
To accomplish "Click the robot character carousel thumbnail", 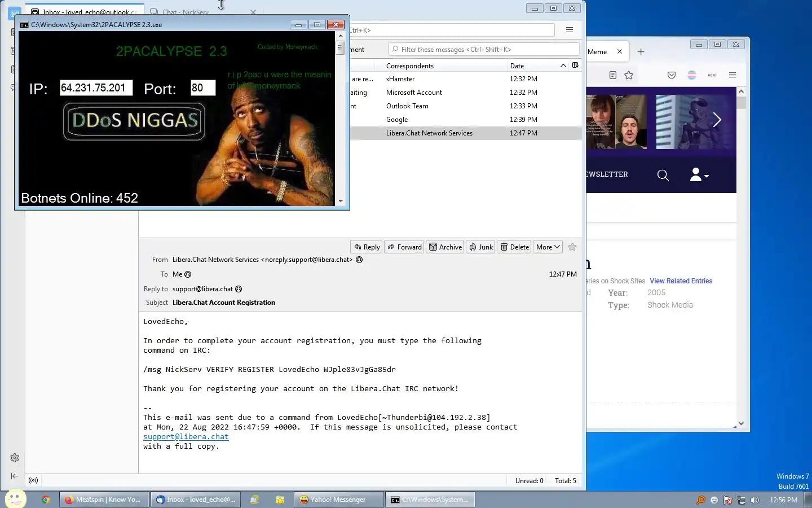I will [x=696, y=122].
